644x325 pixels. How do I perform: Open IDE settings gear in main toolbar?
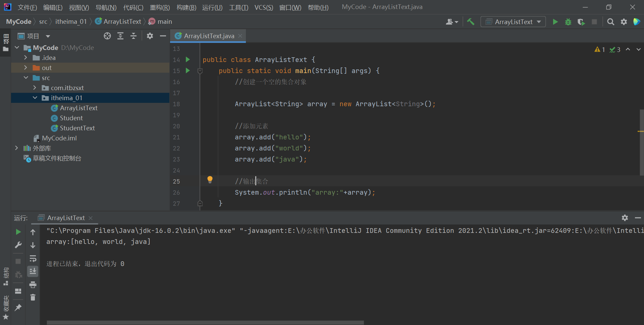coord(624,22)
